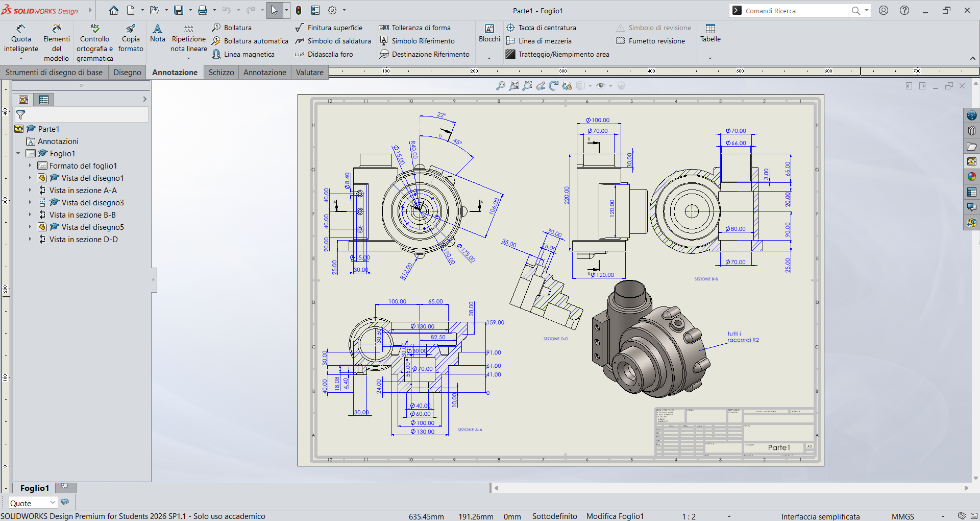
Task: Click layer properties icon next to Quote
Action: click(64, 502)
